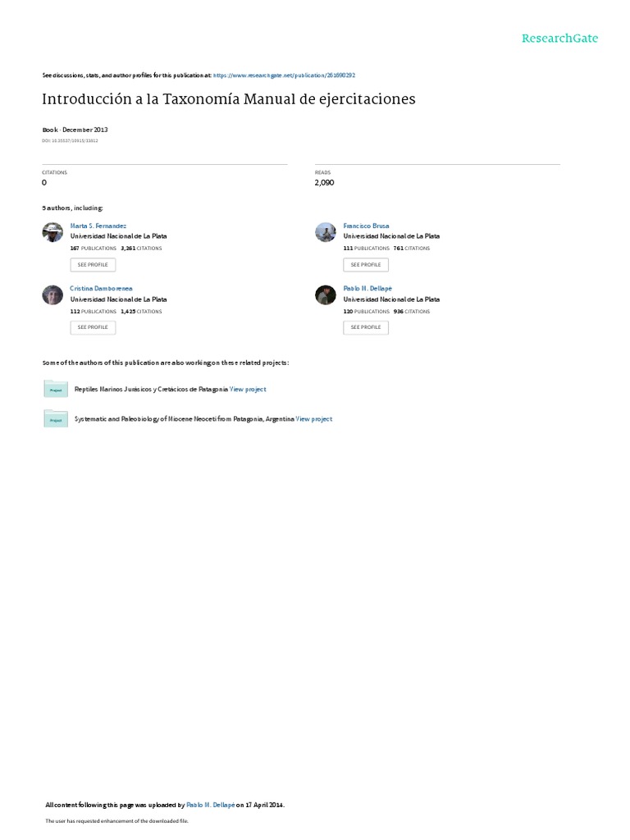This screenshot has width=630, height=840.
Task: Click project folder icon for Miocene Neoceti
Action: [56, 418]
